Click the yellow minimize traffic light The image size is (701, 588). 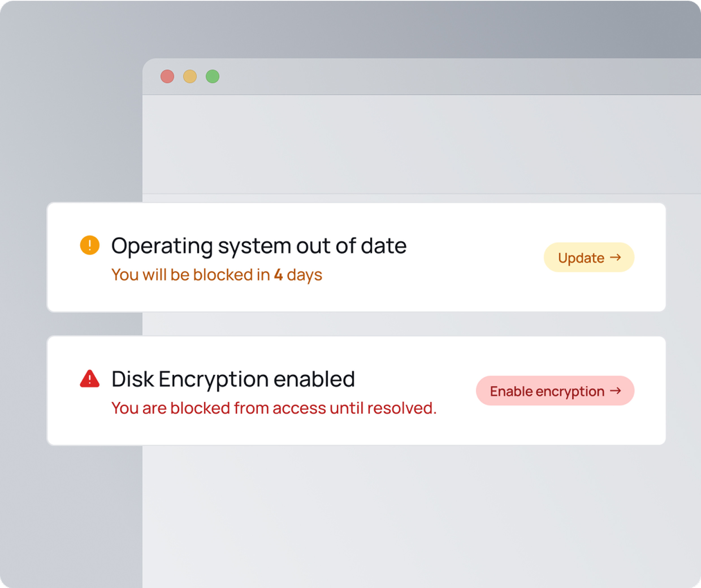point(190,76)
